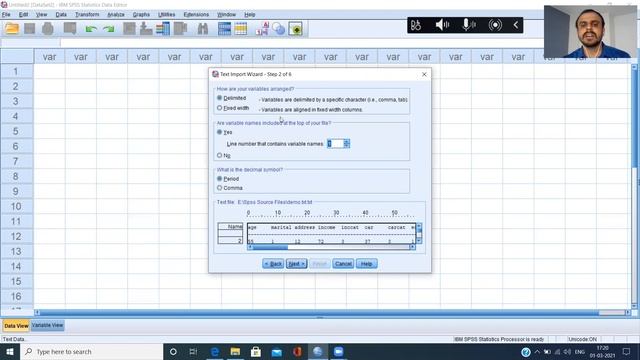Click the Run descriptive statistics icon
The width and height of the screenshot is (640, 360).
coord(180,29)
